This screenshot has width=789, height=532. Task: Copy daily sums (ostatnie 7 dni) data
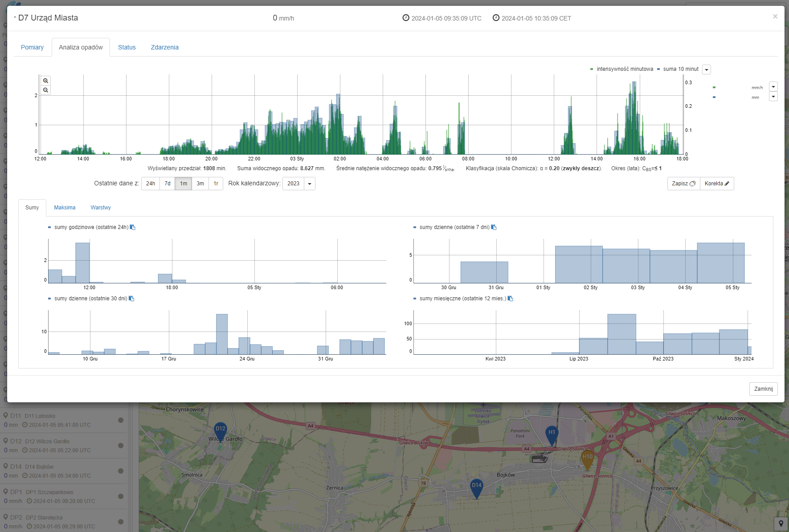(x=494, y=227)
